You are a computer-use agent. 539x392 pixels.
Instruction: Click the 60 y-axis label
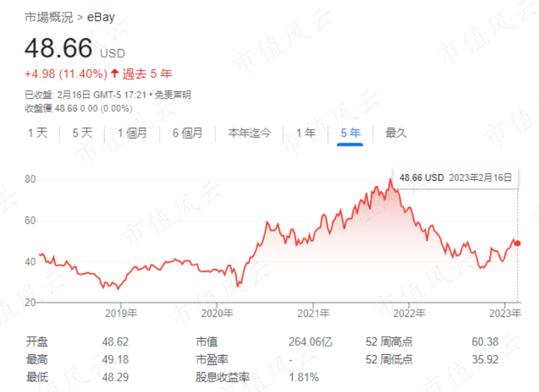[x=30, y=220]
